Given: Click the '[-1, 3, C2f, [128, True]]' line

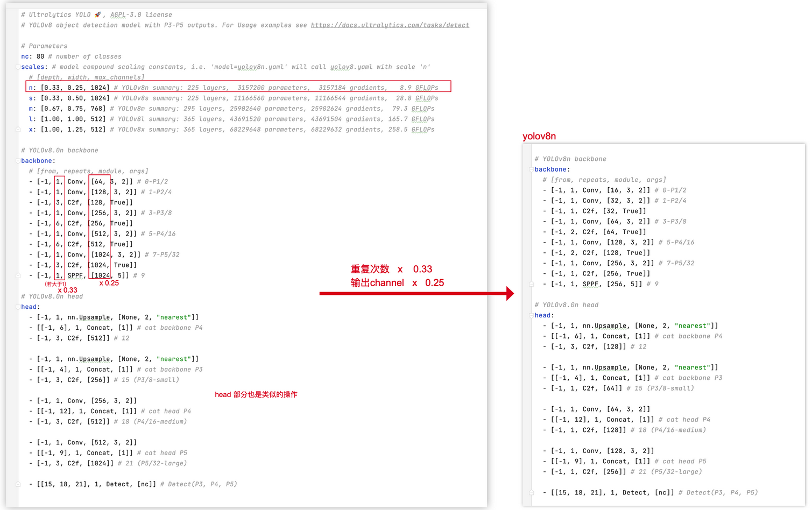Looking at the screenshot, I should coord(81,203).
